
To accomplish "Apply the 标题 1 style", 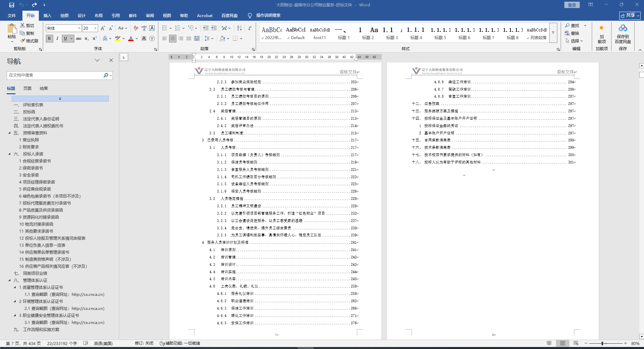I will [344, 33].
